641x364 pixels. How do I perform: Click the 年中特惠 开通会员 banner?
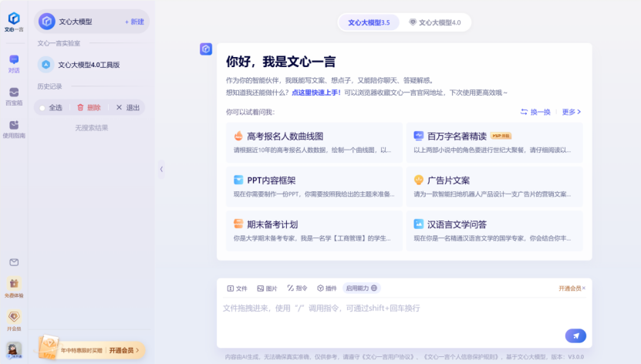click(92, 349)
